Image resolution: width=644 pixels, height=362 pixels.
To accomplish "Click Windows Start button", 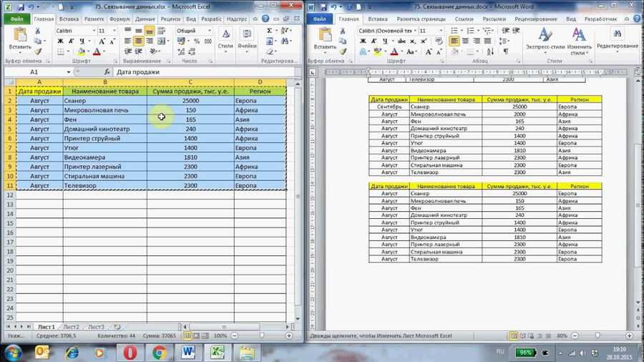I will (13, 353).
